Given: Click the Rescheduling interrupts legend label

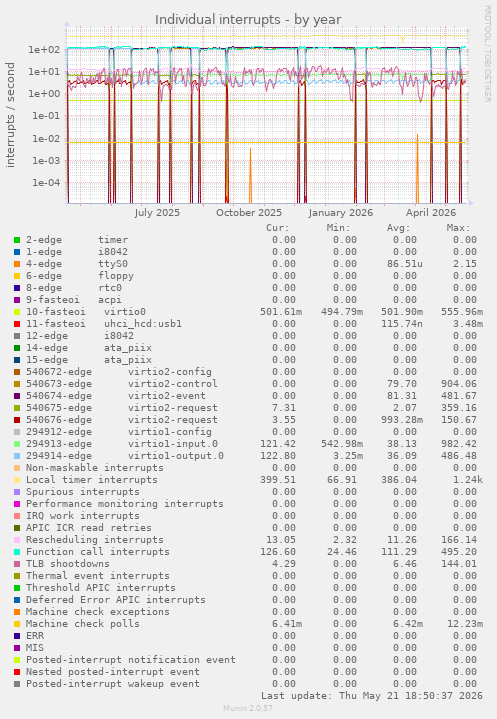Looking at the screenshot, I should [x=94, y=540].
